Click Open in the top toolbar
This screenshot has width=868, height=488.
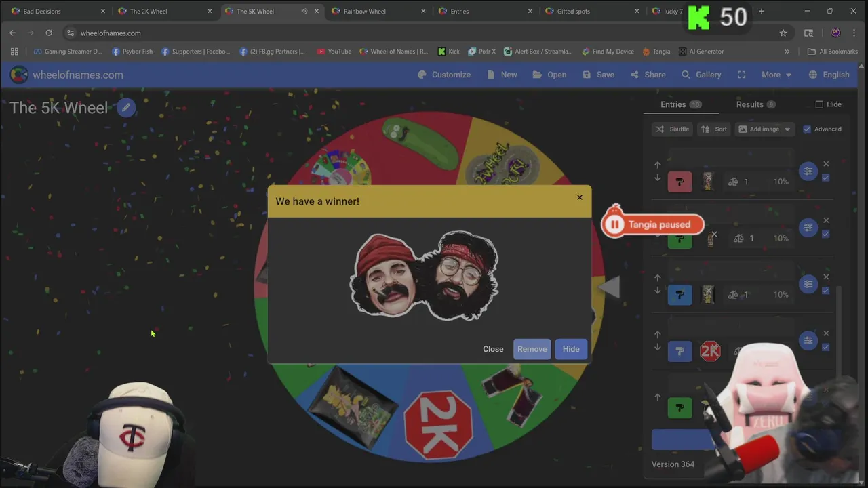click(x=549, y=75)
